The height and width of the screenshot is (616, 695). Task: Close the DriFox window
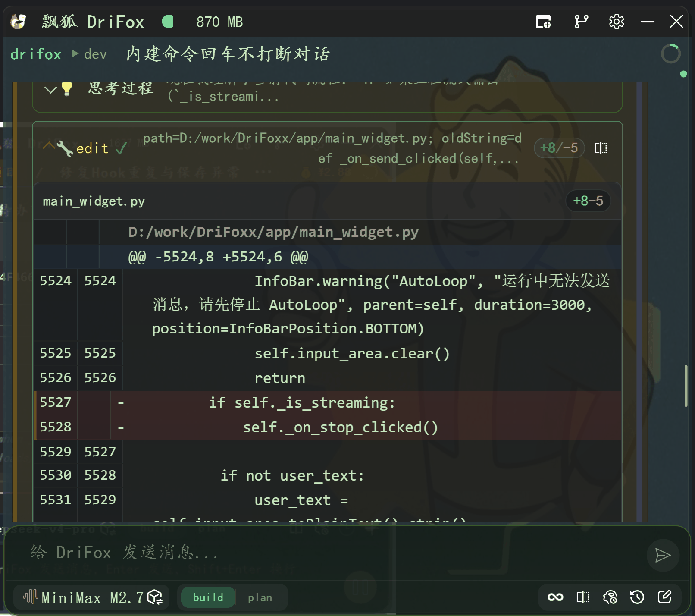click(676, 22)
